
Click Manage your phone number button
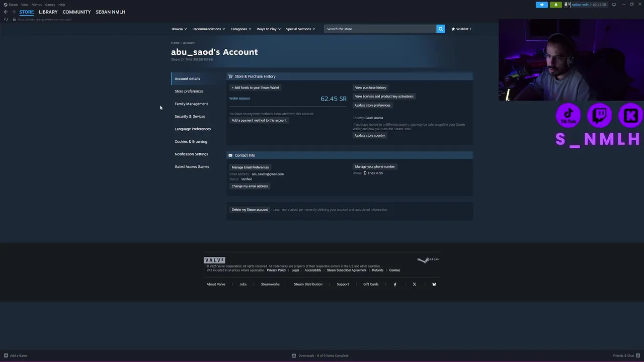pos(375,166)
